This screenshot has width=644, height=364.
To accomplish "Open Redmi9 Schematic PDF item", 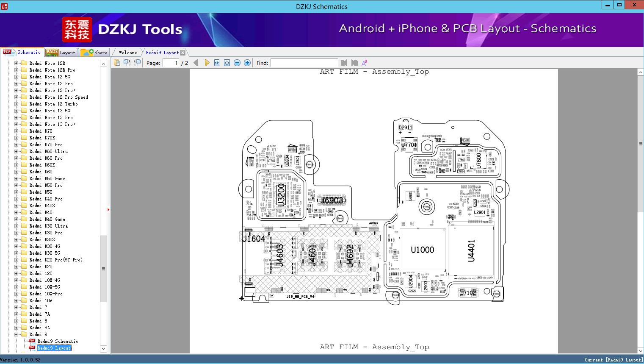I will 58,341.
